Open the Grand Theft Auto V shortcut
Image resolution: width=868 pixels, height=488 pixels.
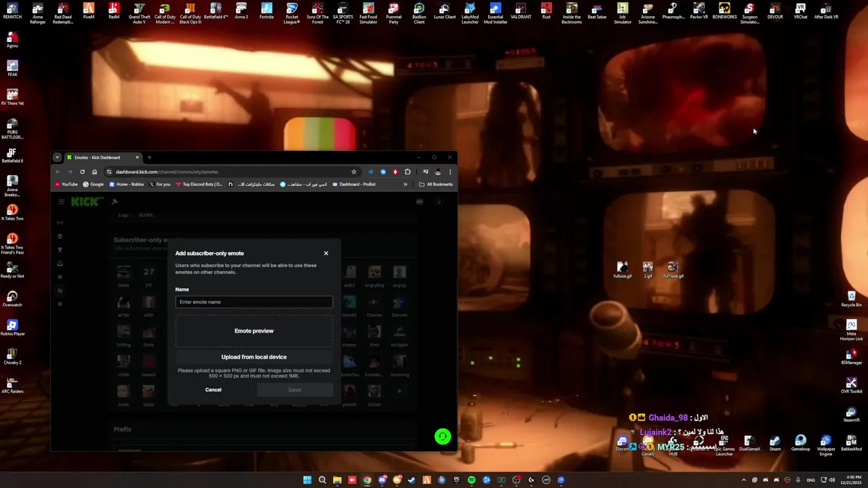139,14
